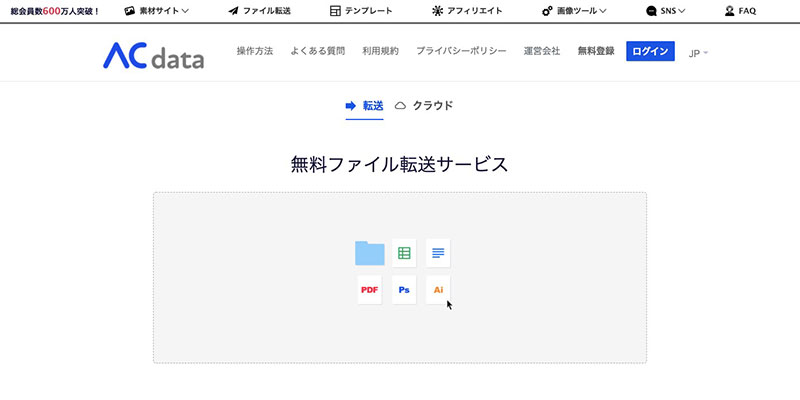Click the blue folder icon
The height and width of the screenshot is (400, 800).
[370, 253]
